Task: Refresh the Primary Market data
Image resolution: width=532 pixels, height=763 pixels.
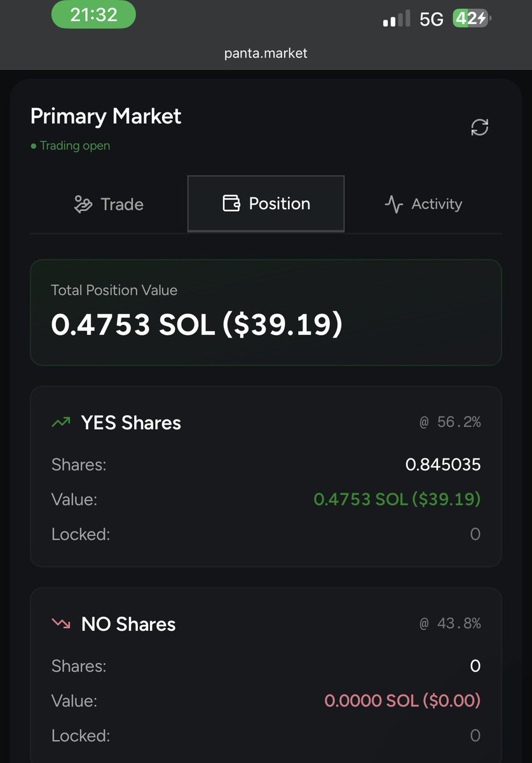Action: [479, 127]
